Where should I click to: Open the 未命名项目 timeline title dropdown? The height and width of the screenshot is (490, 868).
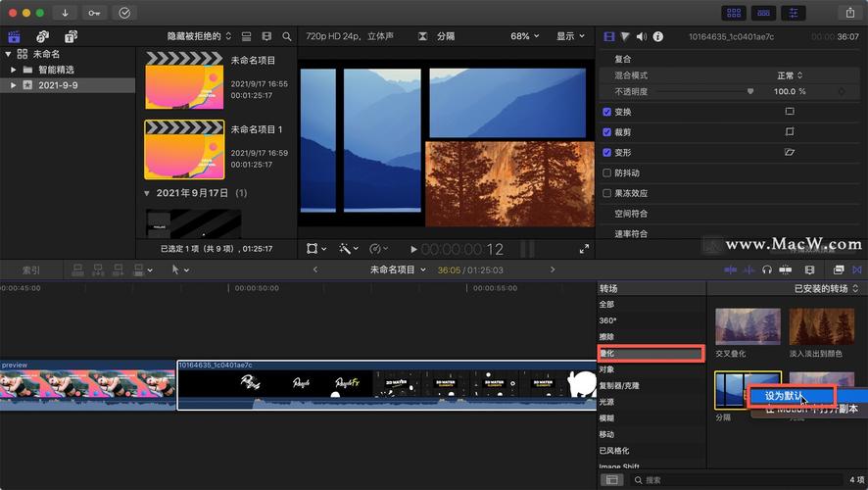(398, 269)
